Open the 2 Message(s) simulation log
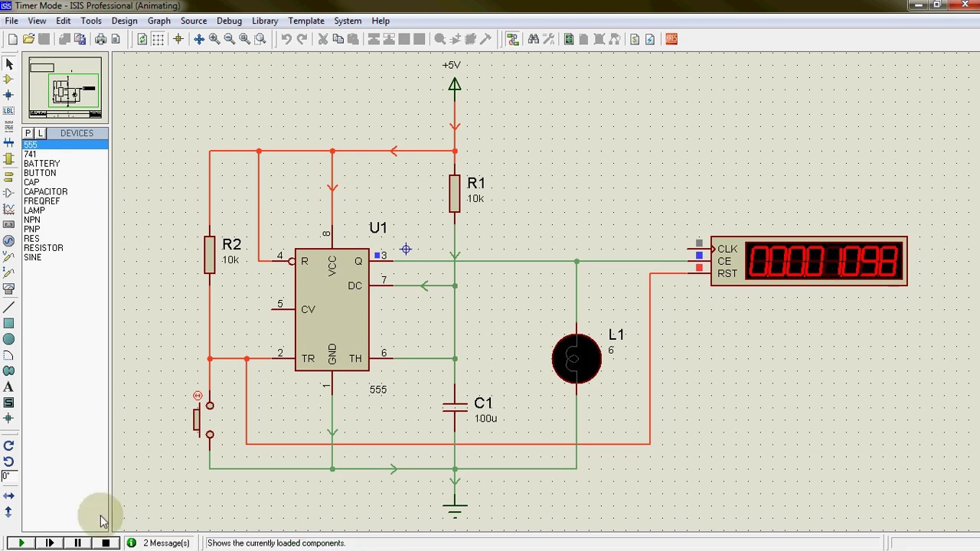This screenshot has height=551, width=980. [x=159, y=543]
